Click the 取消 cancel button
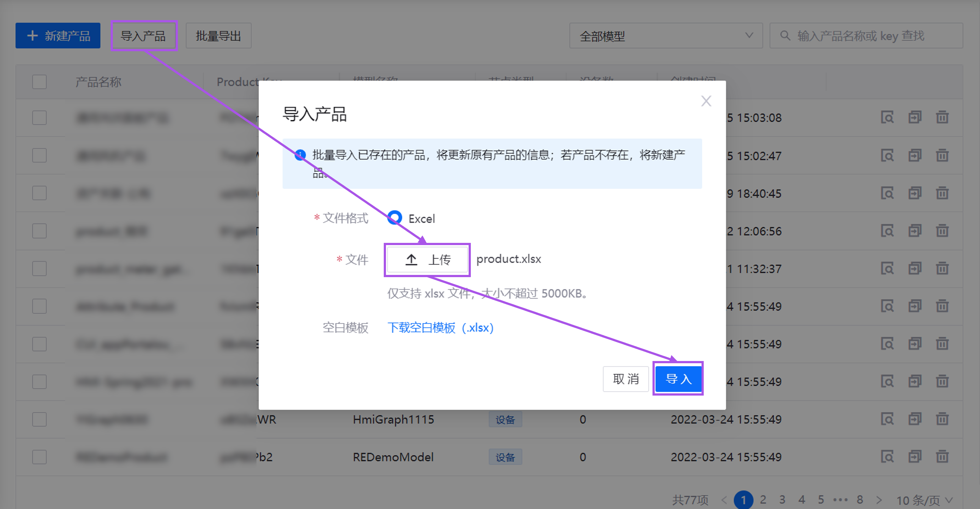The height and width of the screenshot is (509, 980). point(625,379)
